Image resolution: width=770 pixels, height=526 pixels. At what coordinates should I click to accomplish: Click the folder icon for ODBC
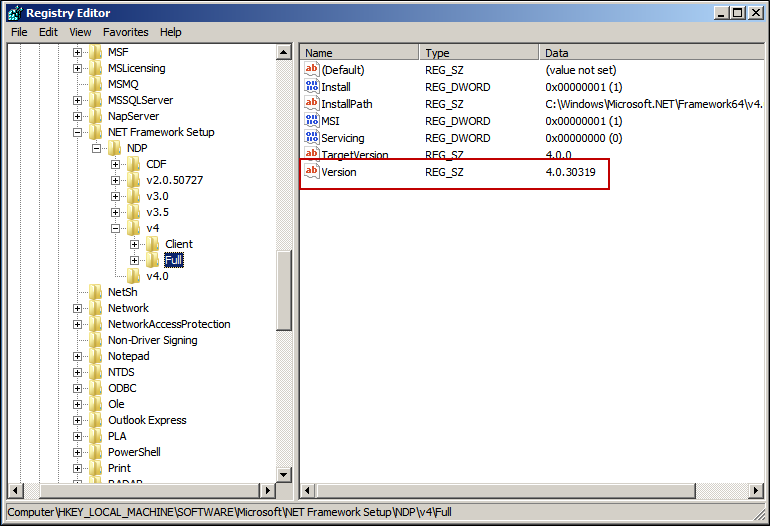(96, 388)
